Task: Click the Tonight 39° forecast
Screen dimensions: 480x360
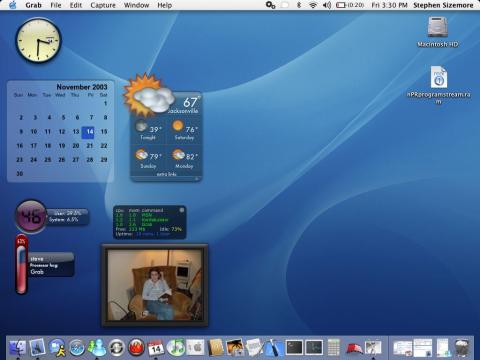Action: pos(149,130)
